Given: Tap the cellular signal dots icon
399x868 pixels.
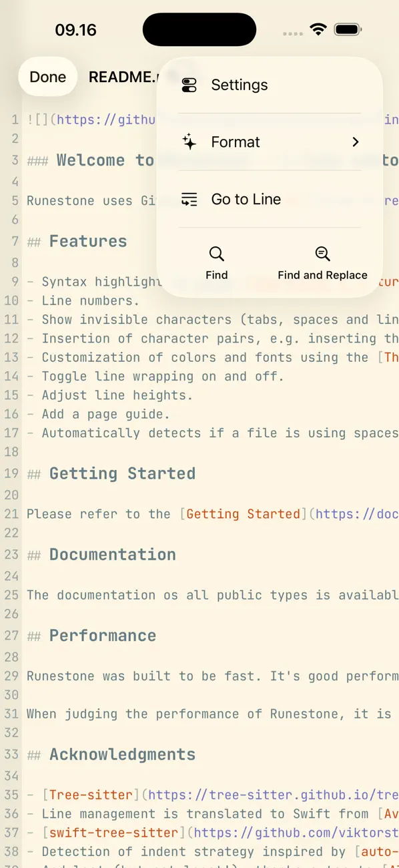Looking at the screenshot, I should (x=292, y=31).
